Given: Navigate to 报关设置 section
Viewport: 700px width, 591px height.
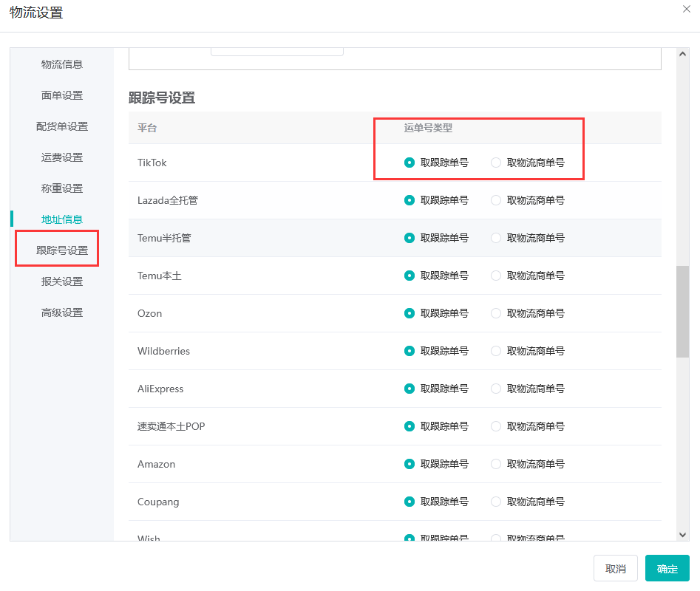Looking at the screenshot, I should [62, 281].
